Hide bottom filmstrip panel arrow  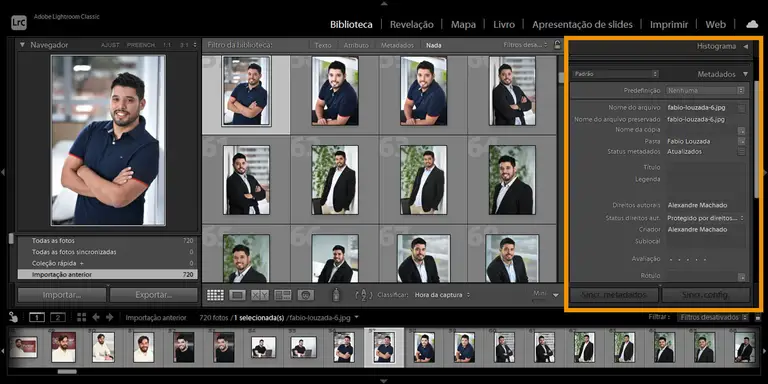click(384, 380)
